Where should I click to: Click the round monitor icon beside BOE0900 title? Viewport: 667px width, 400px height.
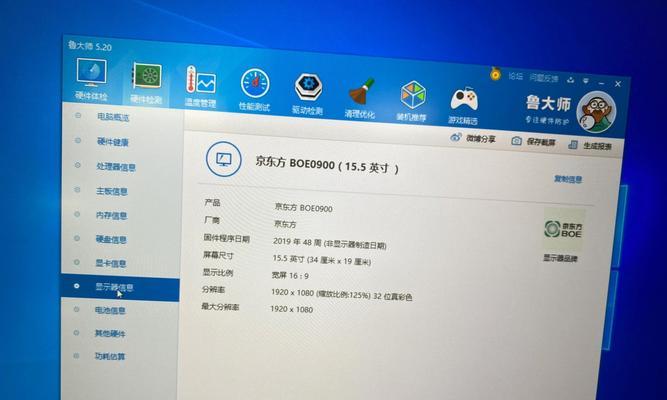point(224,159)
